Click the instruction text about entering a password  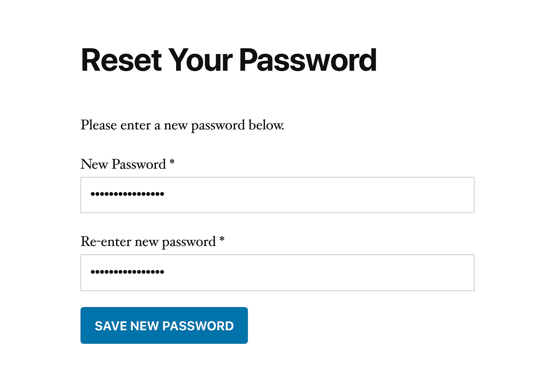[x=182, y=125]
